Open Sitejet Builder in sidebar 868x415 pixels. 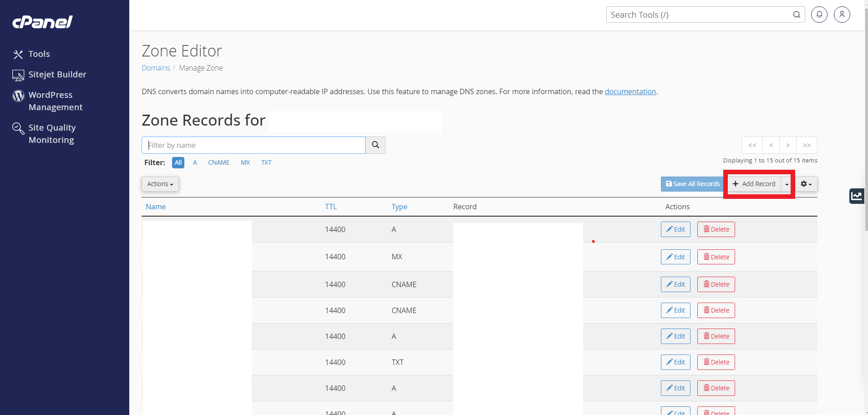point(50,75)
